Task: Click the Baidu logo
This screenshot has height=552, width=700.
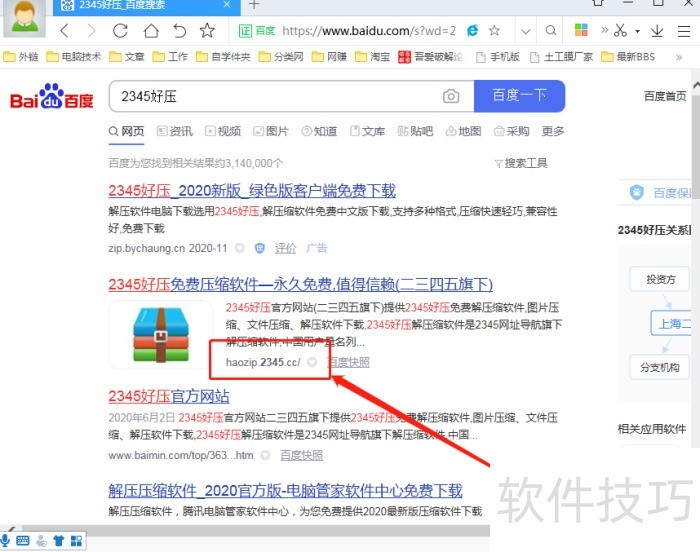Action: 51,96
